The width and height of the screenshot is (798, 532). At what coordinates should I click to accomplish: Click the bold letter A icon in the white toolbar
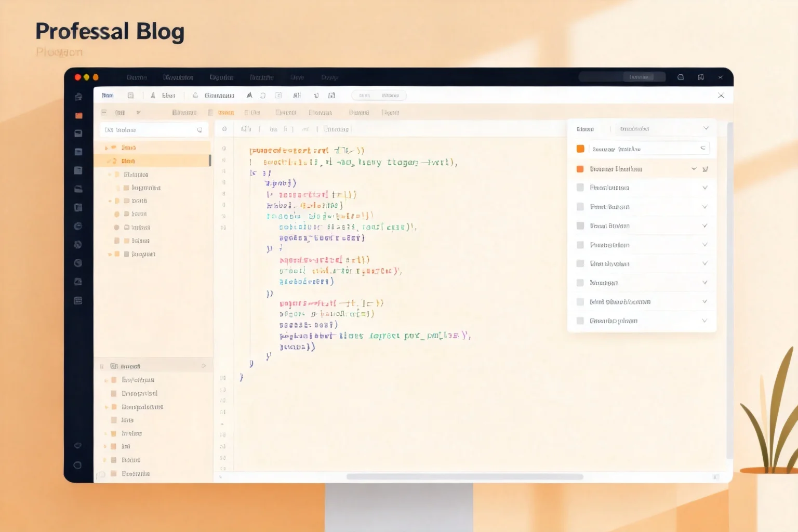(x=249, y=96)
